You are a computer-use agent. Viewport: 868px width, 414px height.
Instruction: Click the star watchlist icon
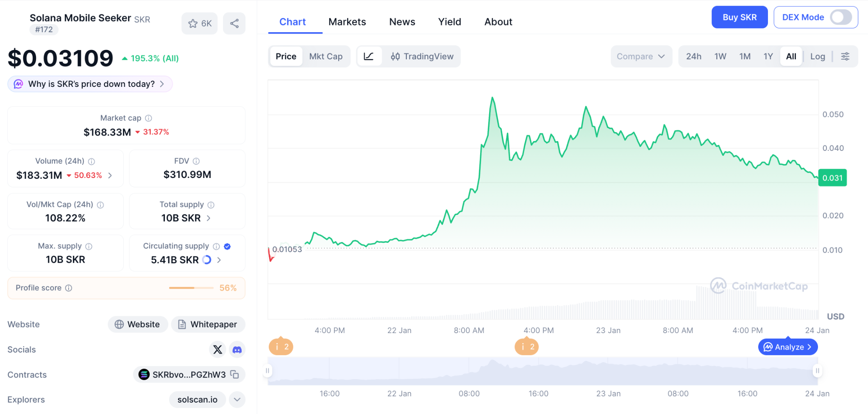(193, 24)
